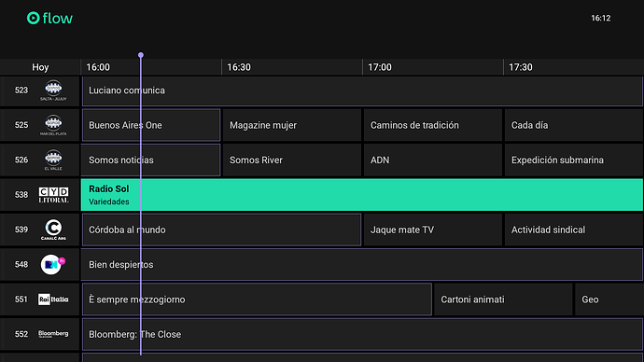
Task: Click channel number 552
Action: pyautogui.click(x=21, y=335)
